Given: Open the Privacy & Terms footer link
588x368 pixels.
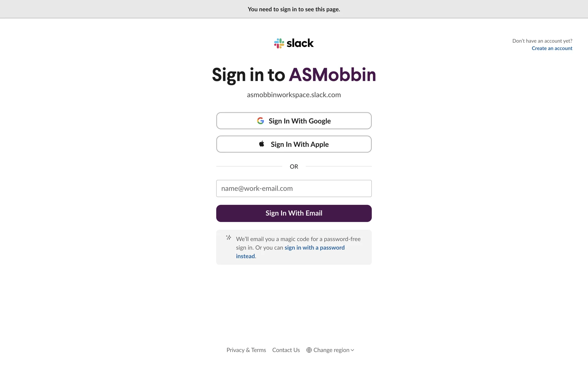Looking at the screenshot, I should (x=246, y=350).
